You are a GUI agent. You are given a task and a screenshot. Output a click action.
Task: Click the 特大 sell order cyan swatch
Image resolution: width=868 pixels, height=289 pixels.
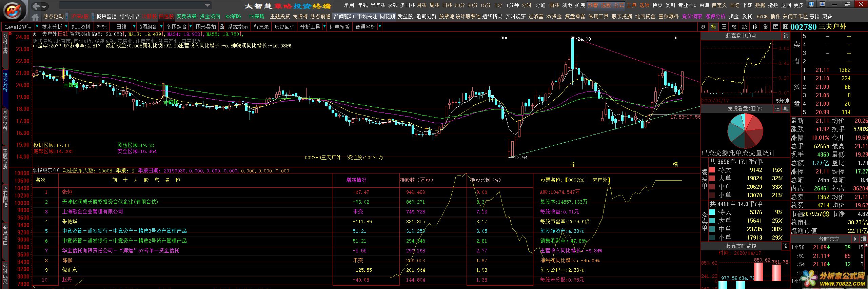click(712, 212)
